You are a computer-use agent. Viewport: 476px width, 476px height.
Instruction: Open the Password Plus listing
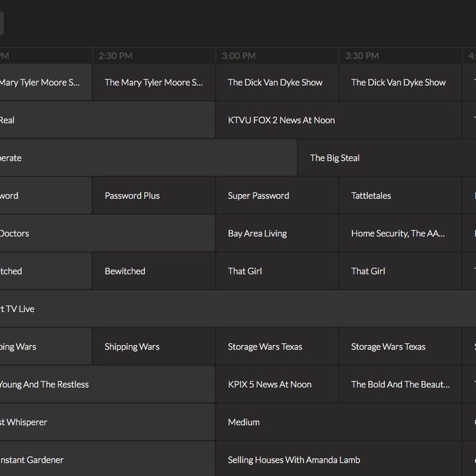[x=154, y=196]
